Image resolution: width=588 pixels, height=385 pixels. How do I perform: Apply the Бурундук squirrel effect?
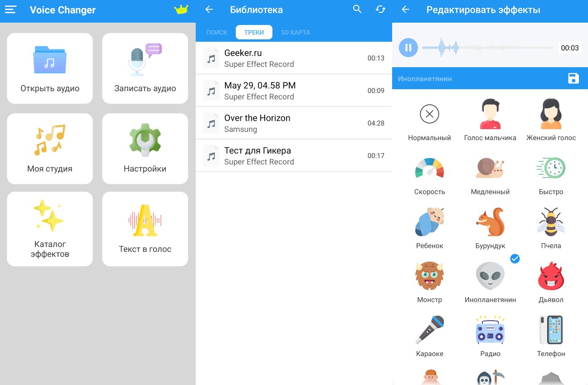[490, 229]
